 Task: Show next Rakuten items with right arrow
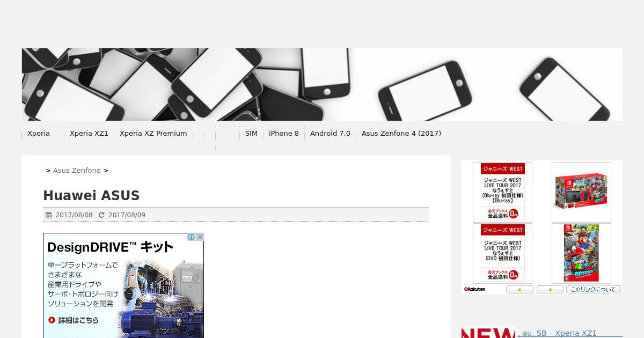tap(550, 290)
